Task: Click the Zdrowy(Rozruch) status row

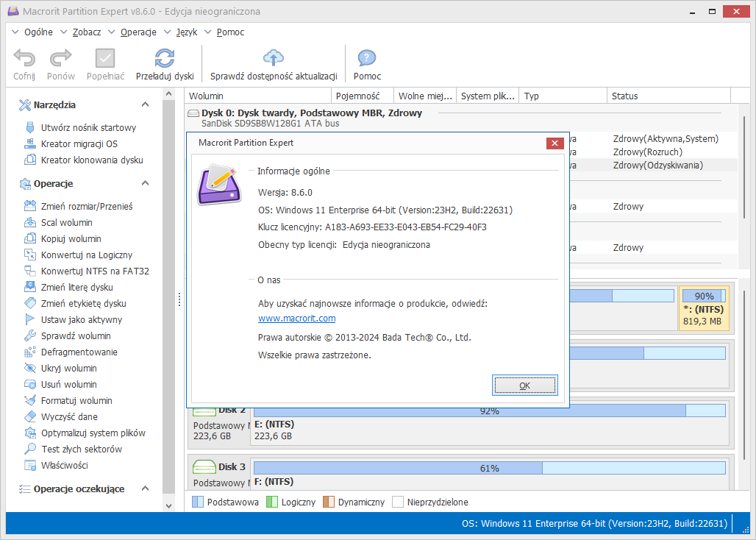Action: click(x=647, y=152)
